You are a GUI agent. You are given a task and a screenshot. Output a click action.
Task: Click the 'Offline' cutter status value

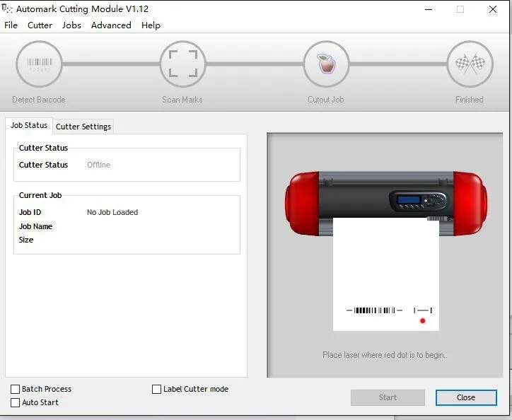coord(98,165)
